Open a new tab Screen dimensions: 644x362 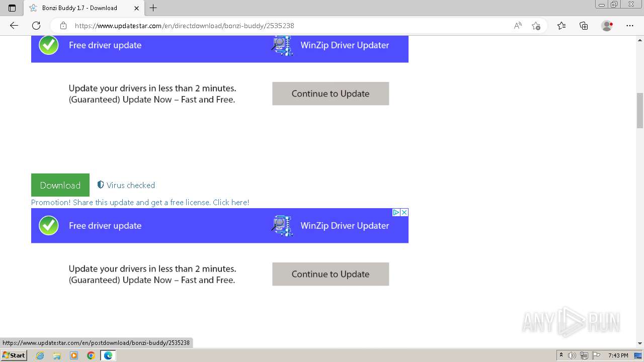[x=153, y=8]
